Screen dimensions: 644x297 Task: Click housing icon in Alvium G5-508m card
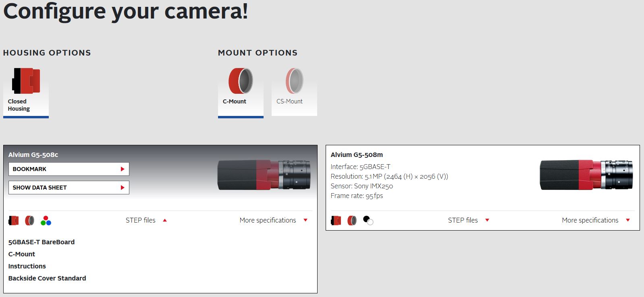[x=336, y=221]
